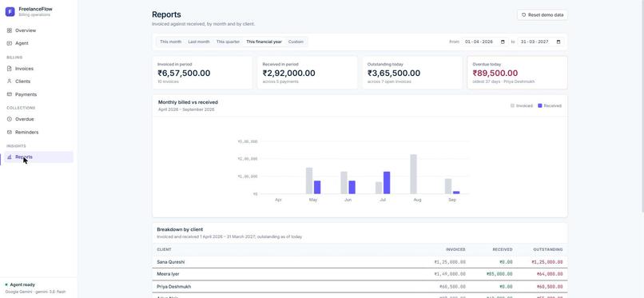Open the Overview page

[38, 30]
